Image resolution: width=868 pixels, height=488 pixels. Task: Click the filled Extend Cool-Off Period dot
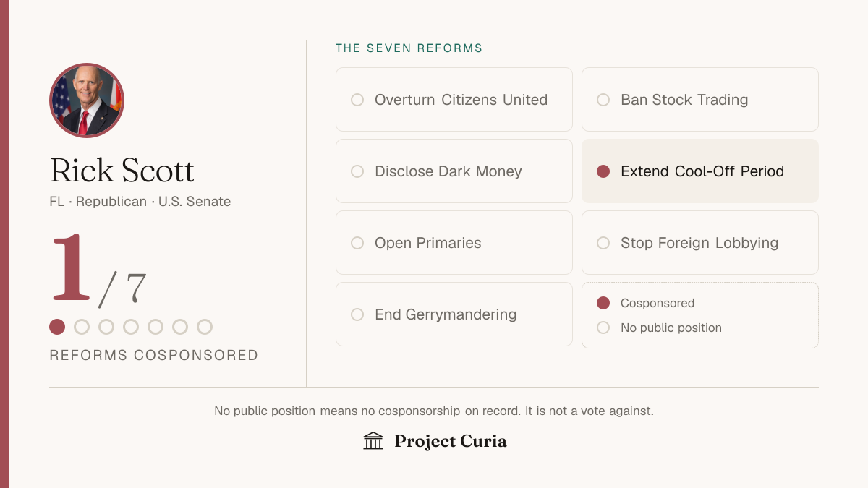[603, 171]
